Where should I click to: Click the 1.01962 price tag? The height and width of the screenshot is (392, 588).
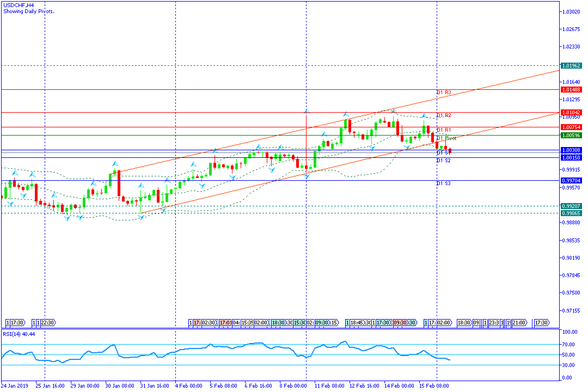pos(571,66)
